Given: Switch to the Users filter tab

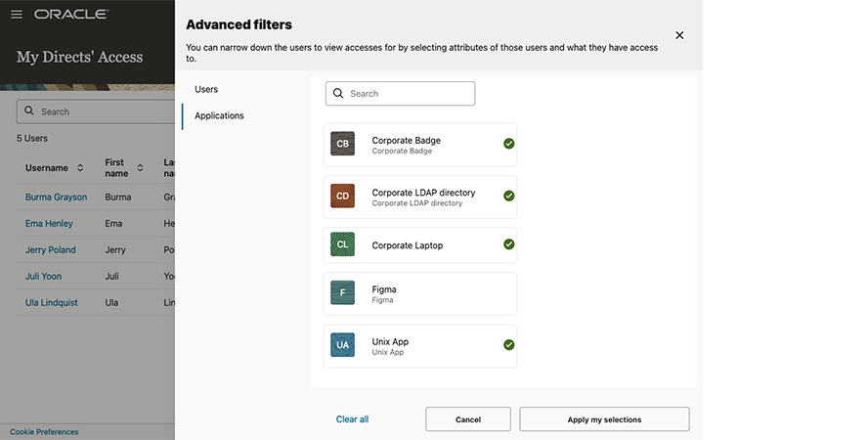Looking at the screenshot, I should (x=206, y=89).
